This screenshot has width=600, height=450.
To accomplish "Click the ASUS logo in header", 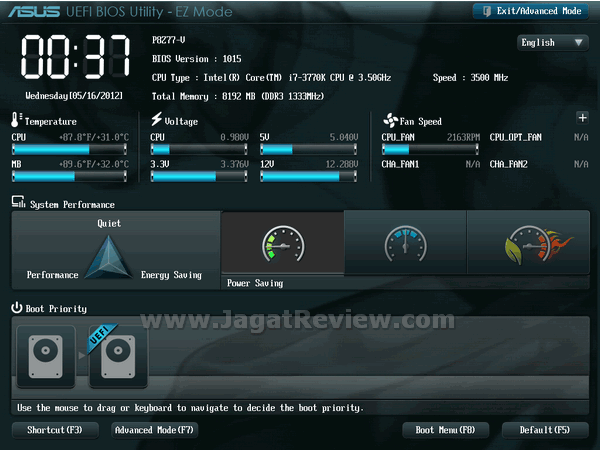I will (34, 11).
